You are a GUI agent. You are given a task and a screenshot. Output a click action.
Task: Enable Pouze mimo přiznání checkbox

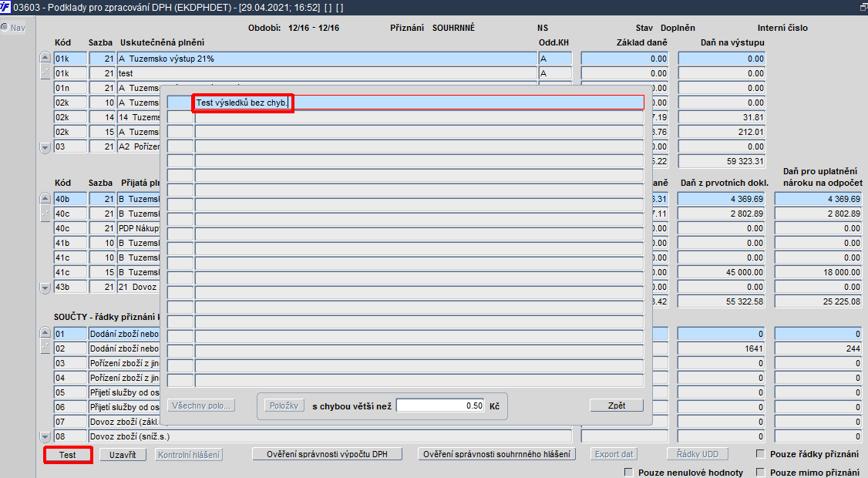point(761,472)
